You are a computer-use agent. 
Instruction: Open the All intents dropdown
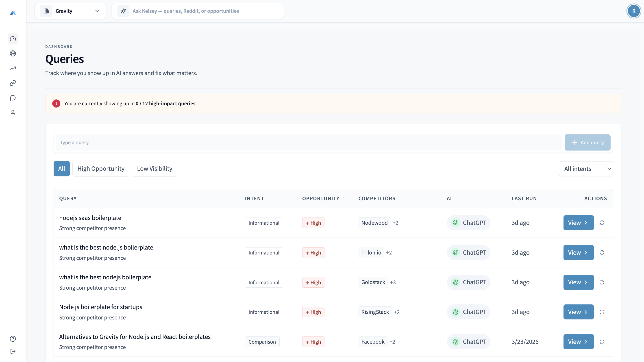(x=585, y=168)
